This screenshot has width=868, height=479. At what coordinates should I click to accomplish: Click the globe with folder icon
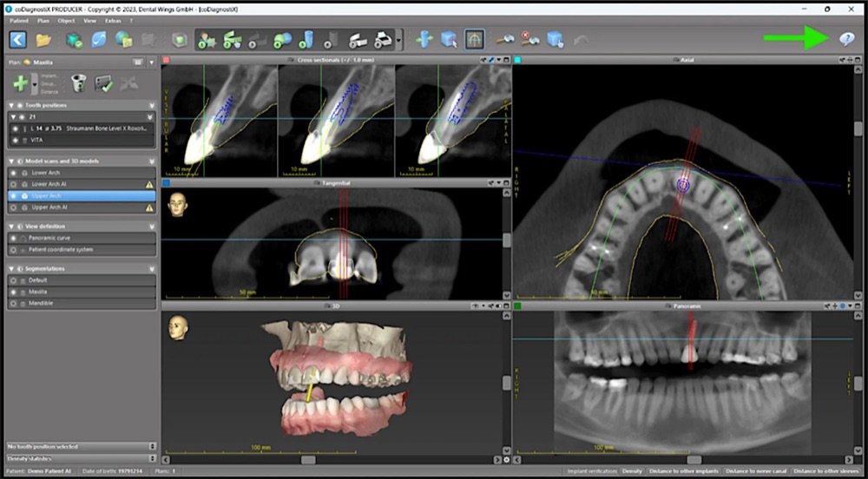pyautogui.click(x=123, y=40)
